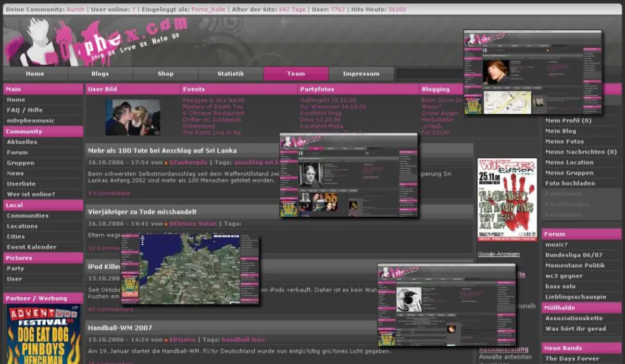View the 9 Kommentare of the Sri Lanka article
The image size is (625, 364).
point(109,193)
